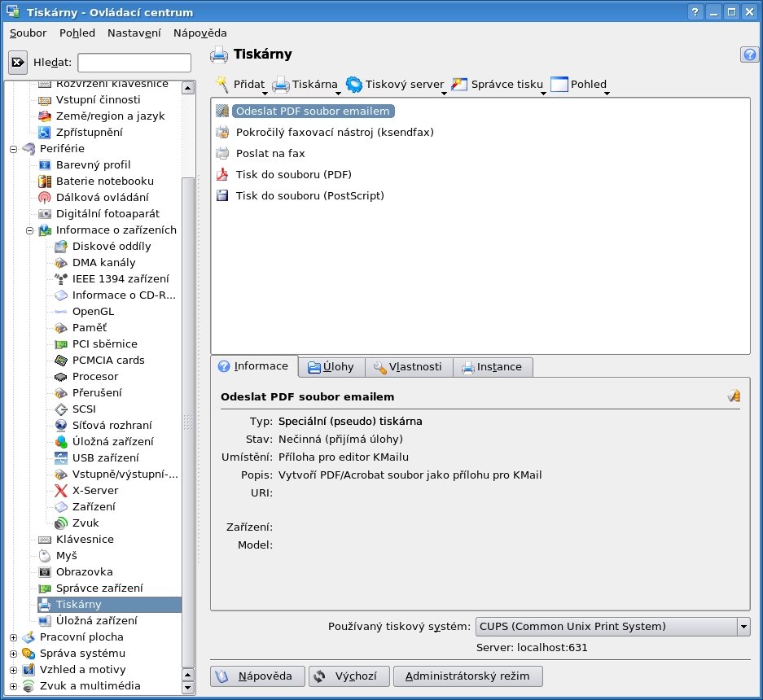Click the help icon next to Tiskárny header

tap(749, 55)
